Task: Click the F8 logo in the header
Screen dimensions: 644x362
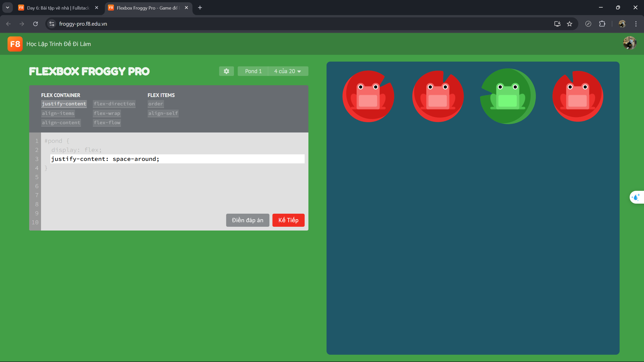Action: tap(15, 44)
